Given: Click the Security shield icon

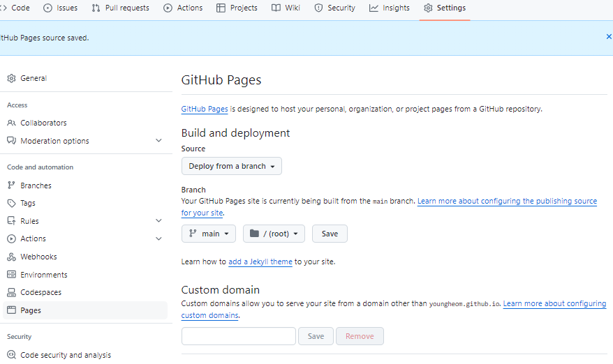Looking at the screenshot, I should pyautogui.click(x=318, y=8).
